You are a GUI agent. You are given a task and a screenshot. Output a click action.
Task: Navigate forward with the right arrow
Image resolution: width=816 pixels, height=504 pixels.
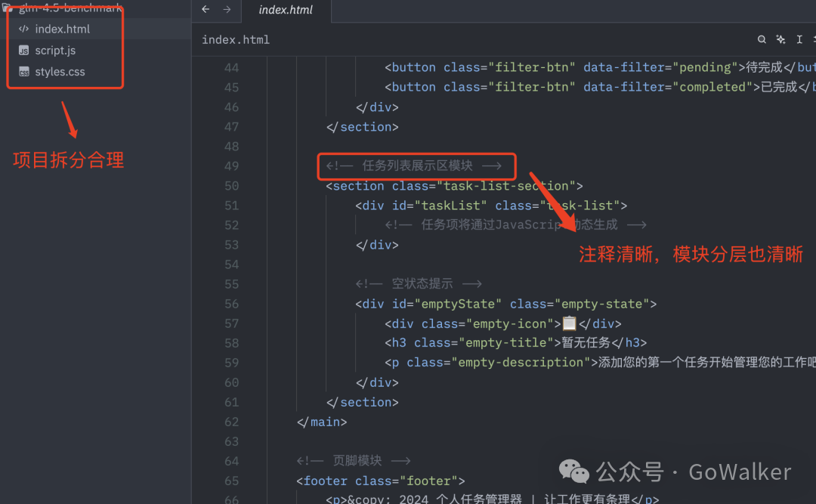[227, 9]
